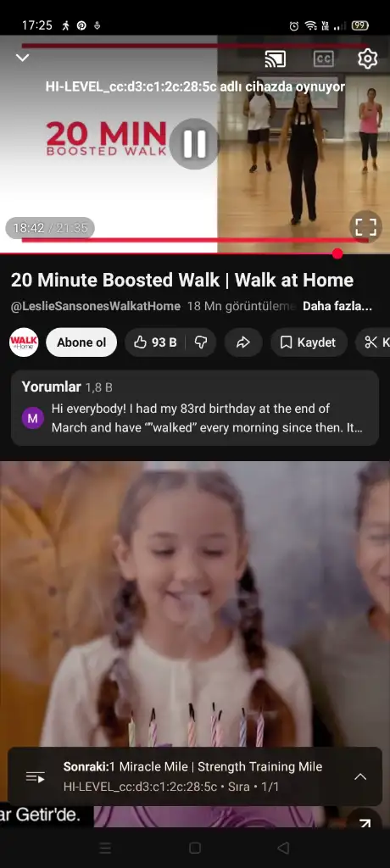Expand description via Daha fazla

click(x=337, y=306)
